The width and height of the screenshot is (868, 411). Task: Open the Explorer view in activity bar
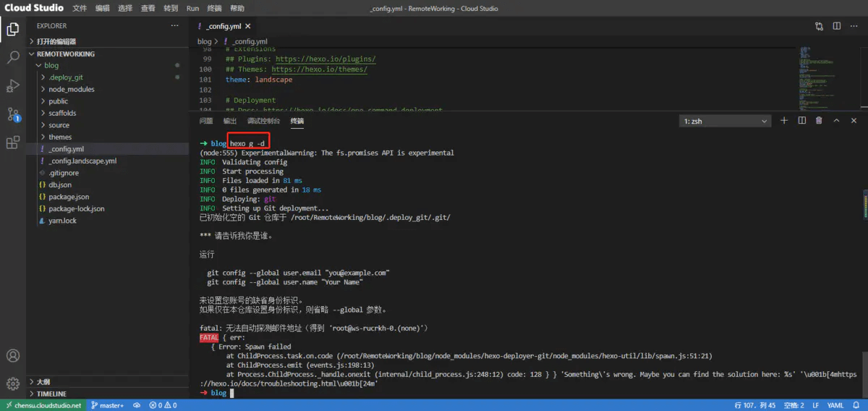point(13,30)
